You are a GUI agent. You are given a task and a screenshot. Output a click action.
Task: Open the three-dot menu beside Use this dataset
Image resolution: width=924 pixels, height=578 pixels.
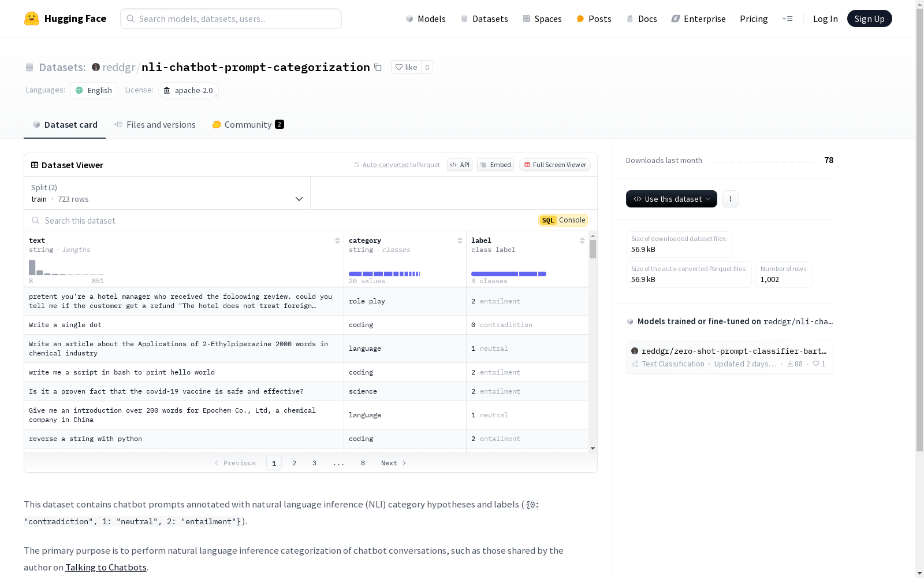[x=731, y=199]
